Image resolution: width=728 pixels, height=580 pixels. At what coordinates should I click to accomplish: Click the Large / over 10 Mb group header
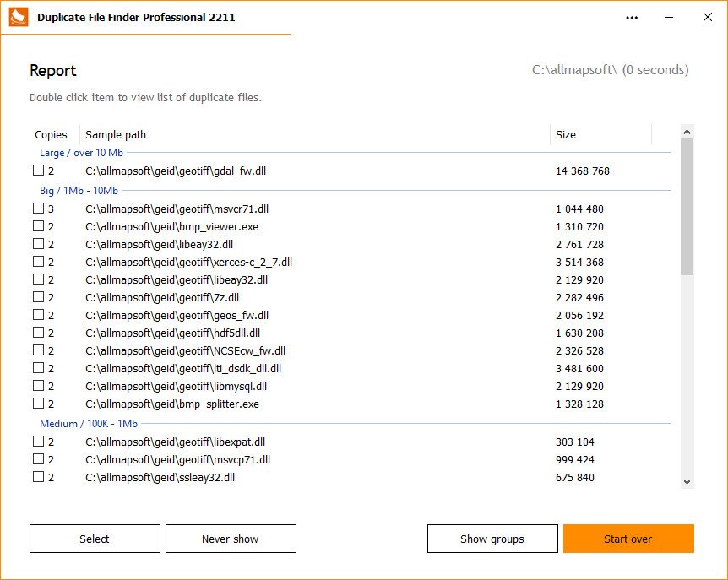[x=81, y=153]
